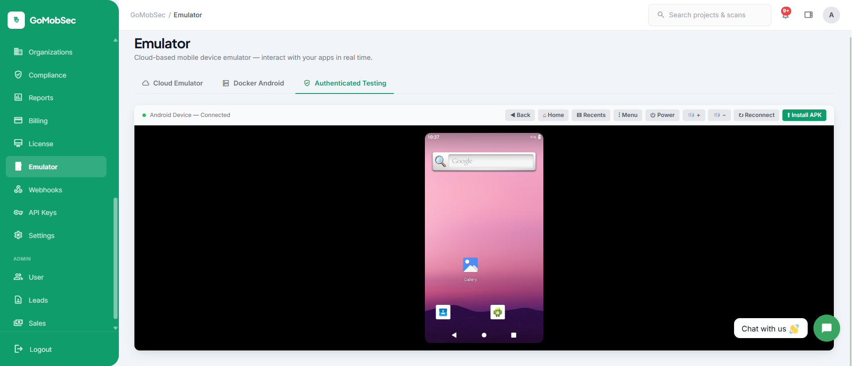Toggle the side panel icon in the header

[x=809, y=15]
